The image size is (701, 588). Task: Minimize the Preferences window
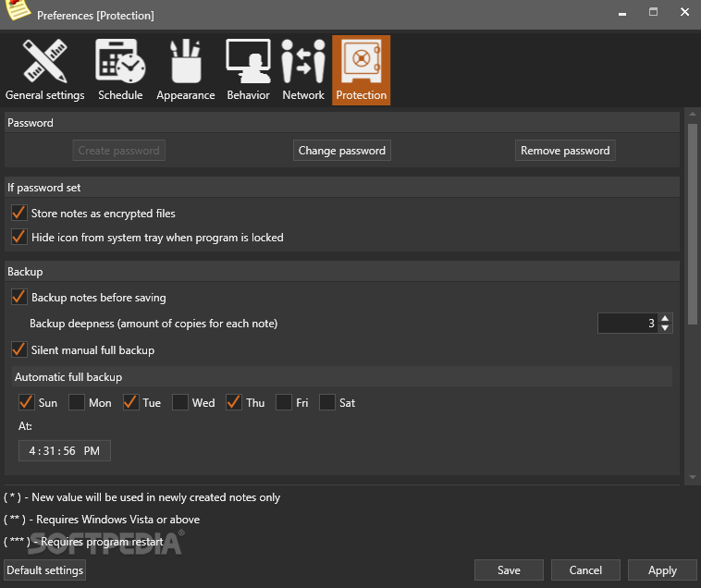point(621,13)
